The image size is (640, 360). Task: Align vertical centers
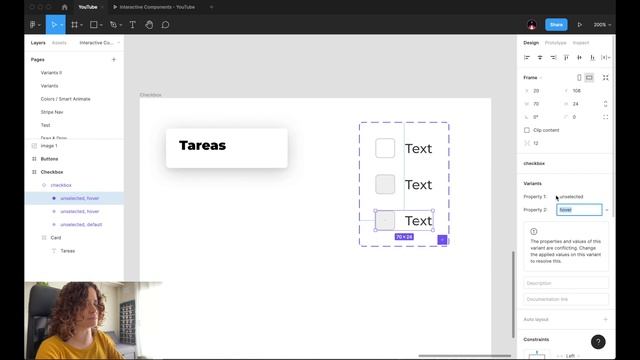tap(579, 58)
